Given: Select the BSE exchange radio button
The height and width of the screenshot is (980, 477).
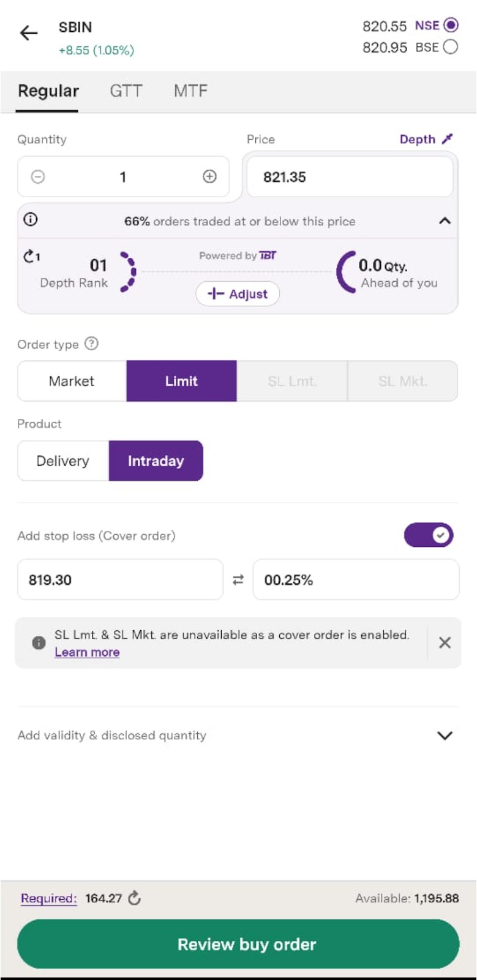Looking at the screenshot, I should pyautogui.click(x=451, y=47).
